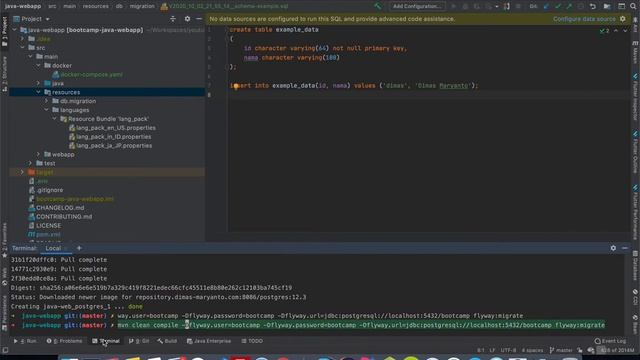Open the Event Log
This screenshot has width=640, height=360.
click(610, 341)
